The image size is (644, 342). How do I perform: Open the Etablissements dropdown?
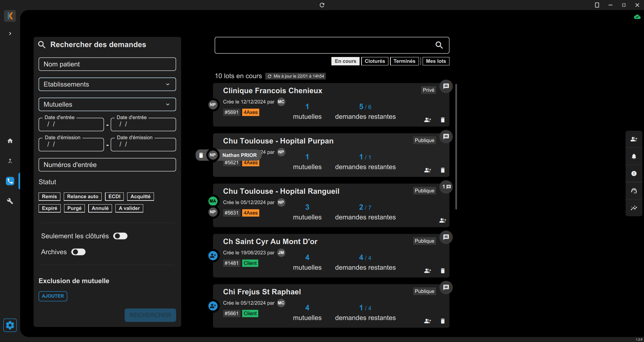point(107,84)
